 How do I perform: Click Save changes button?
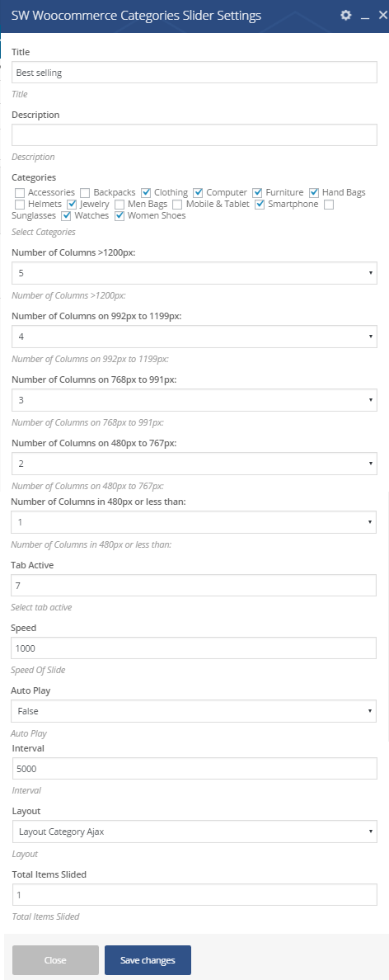(x=148, y=960)
